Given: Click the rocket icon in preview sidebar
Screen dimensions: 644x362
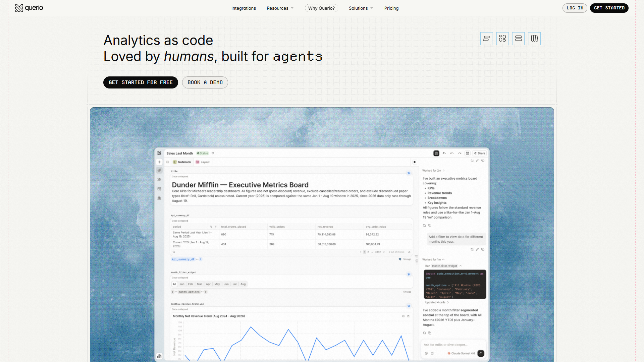Looking at the screenshot, I should [x=159, y=170].
